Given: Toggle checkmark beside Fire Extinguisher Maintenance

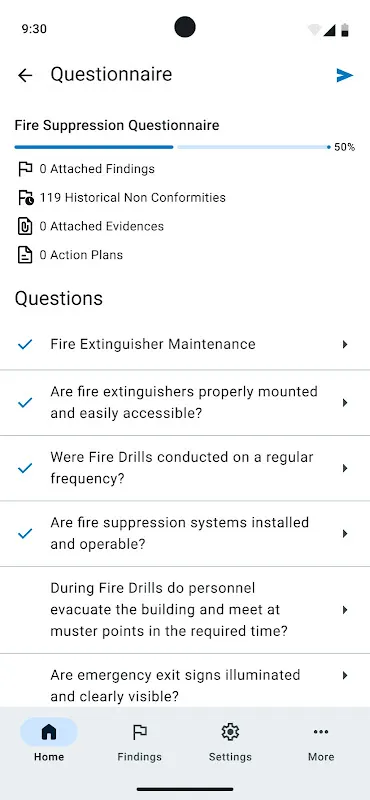Looking at the screenshot, I should [x=25, y=344].
